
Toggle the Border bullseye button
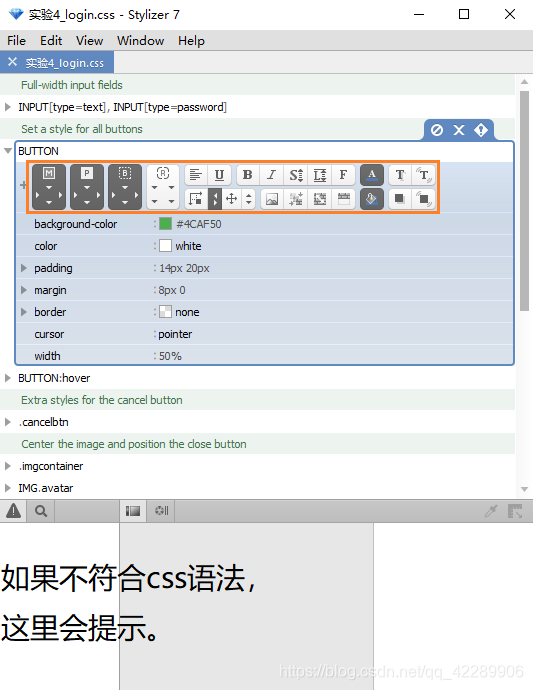pos(125,187)
